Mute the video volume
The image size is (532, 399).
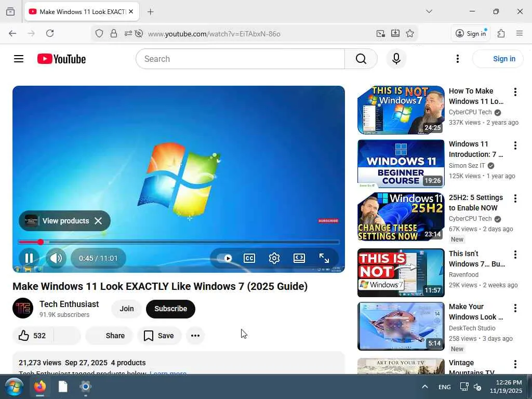click(56, 258)
